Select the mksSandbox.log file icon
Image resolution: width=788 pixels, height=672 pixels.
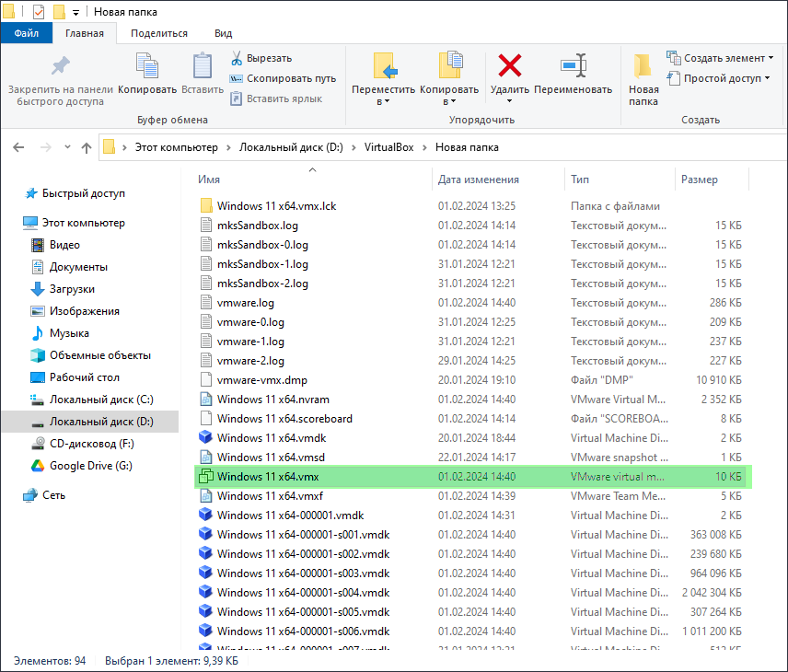click(x=206, y=226)
